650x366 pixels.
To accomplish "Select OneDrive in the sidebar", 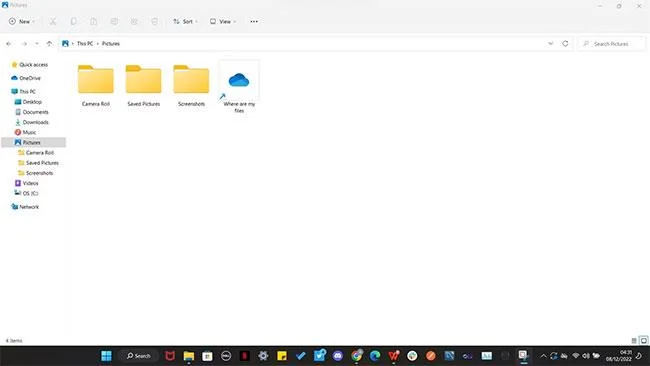I will pyautogui.click(x=26, y=78).
